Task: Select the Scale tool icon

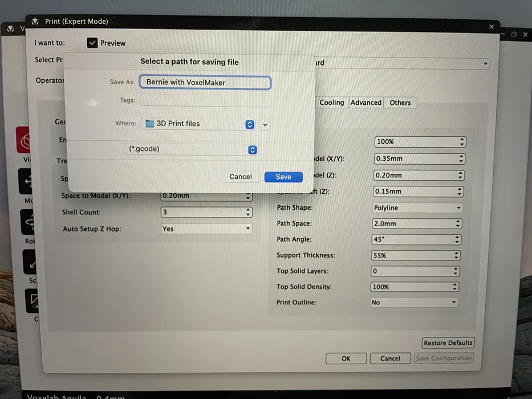Action: click(30, 262)
